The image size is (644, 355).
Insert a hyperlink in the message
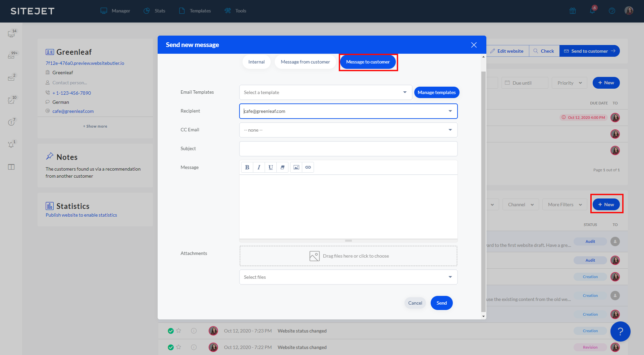click(x=308, y=167)
